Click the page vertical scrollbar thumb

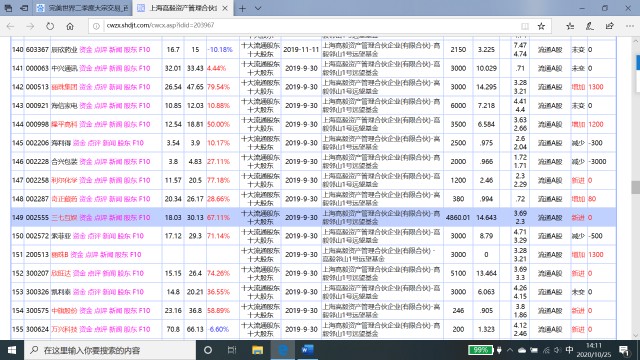[x=636, y=187]
